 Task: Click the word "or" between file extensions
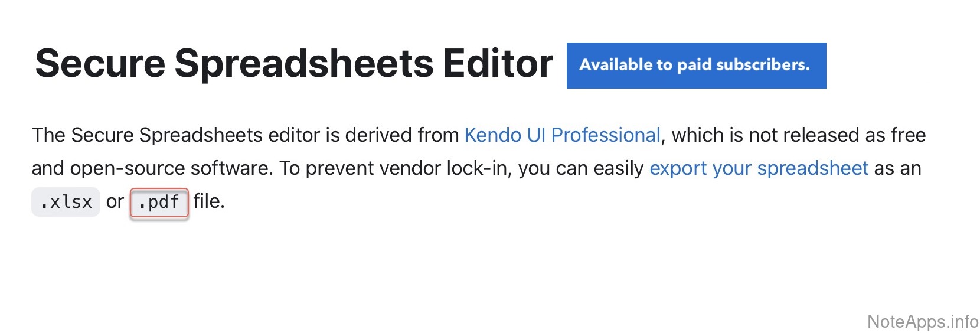coord(115,202)
